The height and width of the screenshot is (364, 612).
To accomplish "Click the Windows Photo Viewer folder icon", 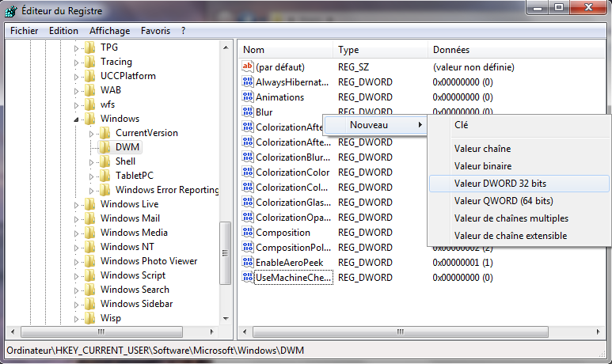I will coord(89,261).
